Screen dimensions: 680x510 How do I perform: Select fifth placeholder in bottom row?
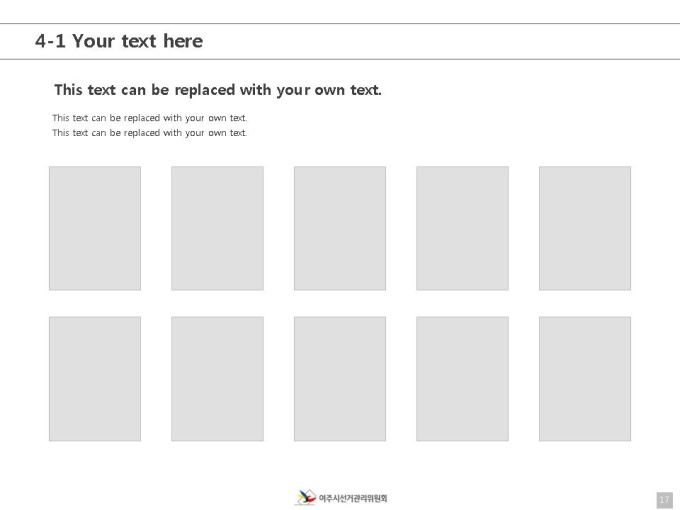tap(585, 379)
